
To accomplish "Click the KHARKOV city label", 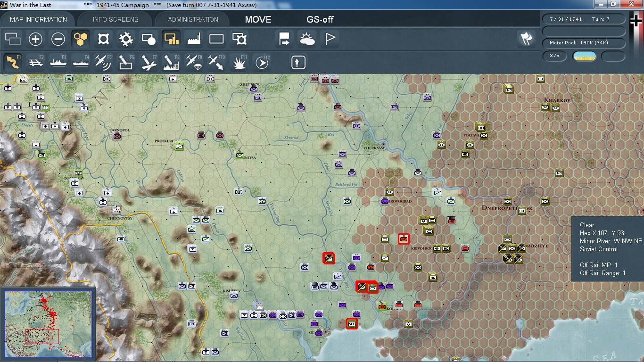I will [x=557, y=100].
